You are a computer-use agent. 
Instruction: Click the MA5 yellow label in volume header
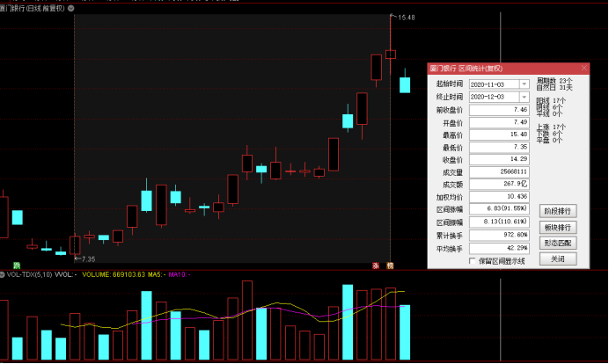point(157,274)
